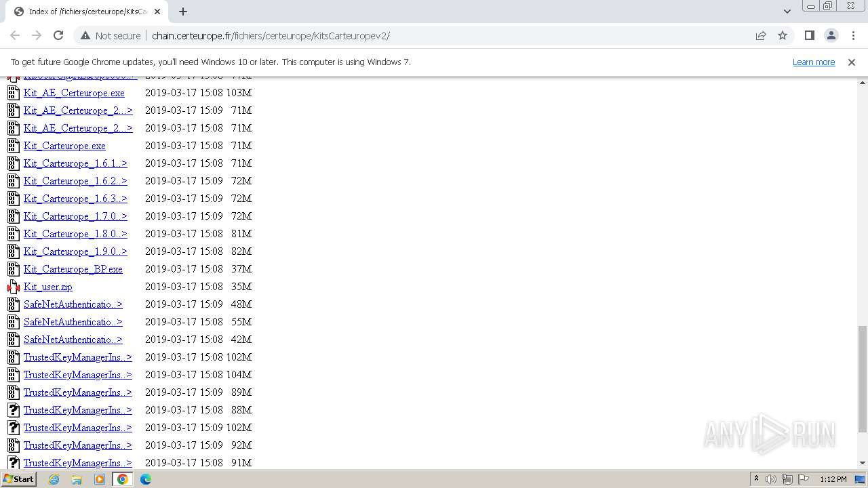Open the SafeNetAuthenticatio link sized 48M
868x488 pixels.
[x=73, y=304]
